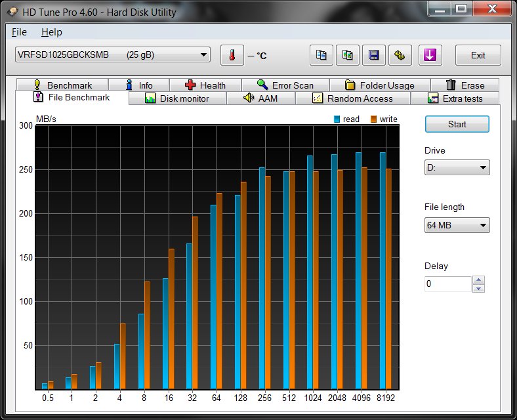Click into the Delay input field
Image resolution: width=517 pixels, height=420 pixels.
click(x=447, y=284)
